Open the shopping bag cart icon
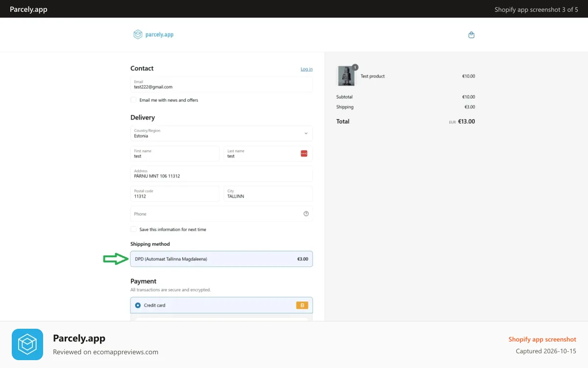Viewport: 588px width, 368px height. pos(471,35)
